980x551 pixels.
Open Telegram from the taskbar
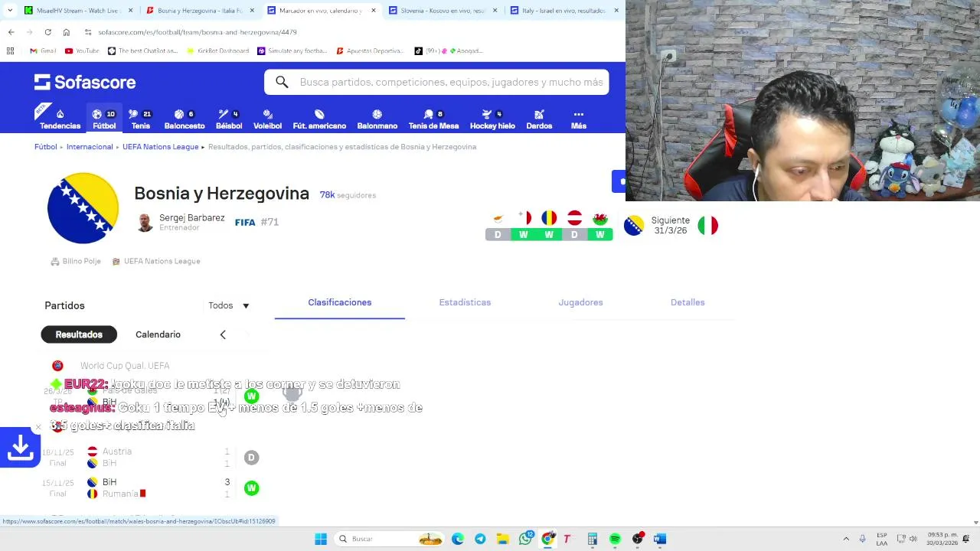point(480,539)
